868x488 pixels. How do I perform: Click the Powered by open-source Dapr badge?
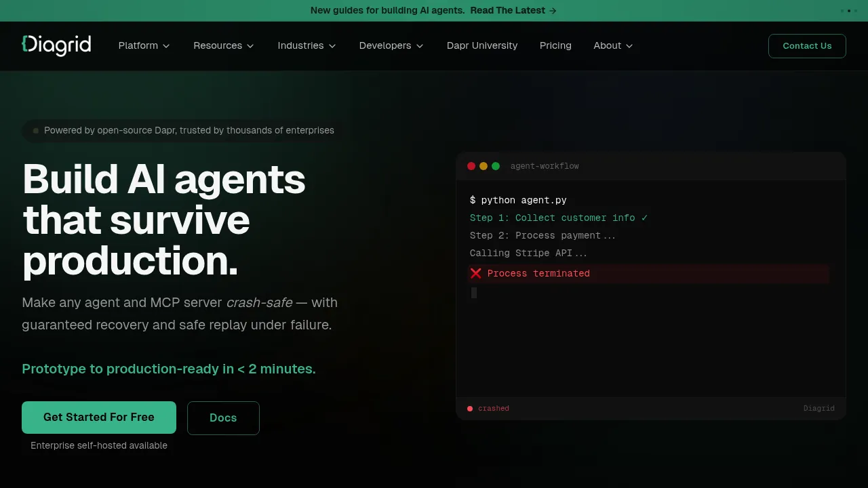pyautogui.click(x=182, y=130)
